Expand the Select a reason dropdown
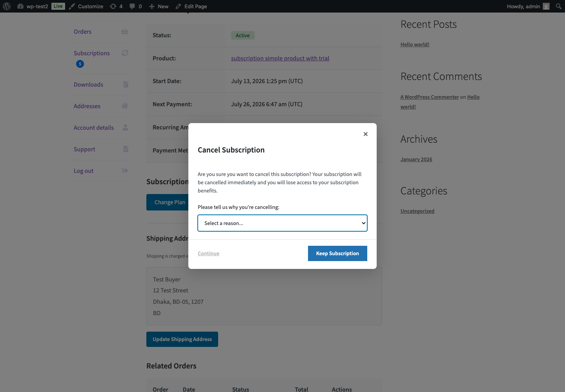The height and width of the screenshot is (392, 565). coord(282,223)
